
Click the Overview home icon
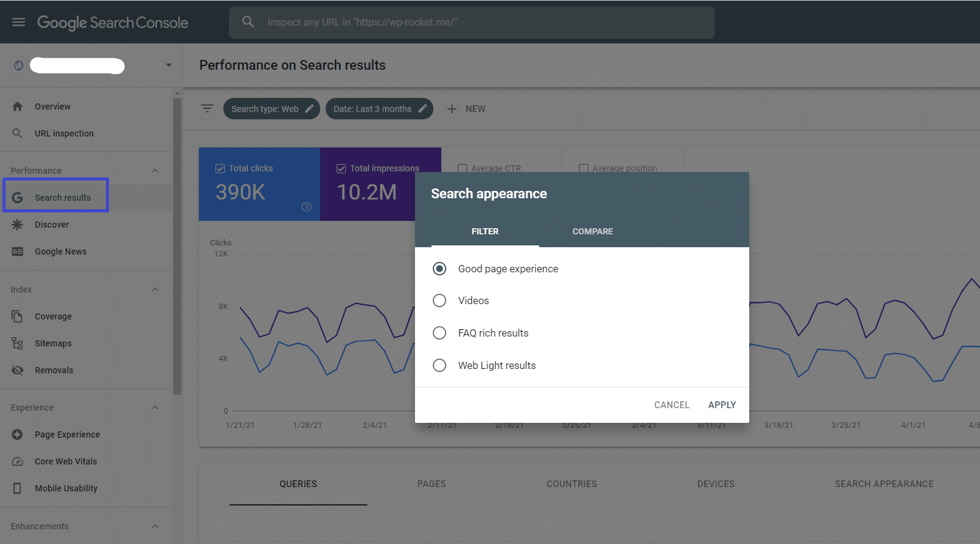[17, 106]
